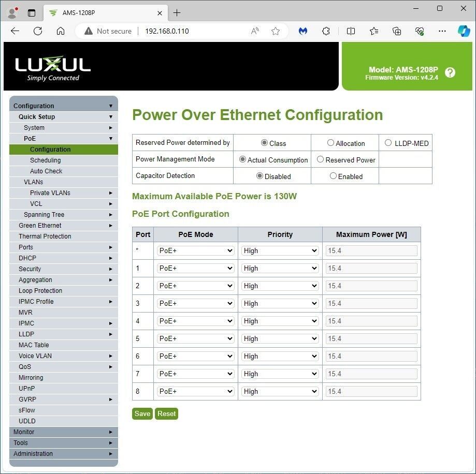Toggle split screen icon
The height and width of the screenshot is (474, 476).
351,31
